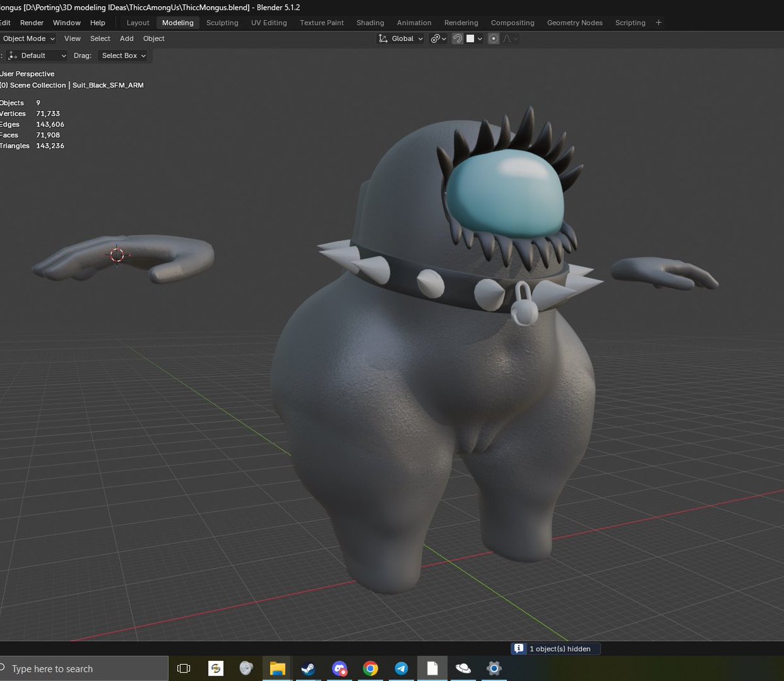Click the 3D cursor in the viewport
Image resolution: width=784 pixels, height=681 pixels.
coord(117,255)
